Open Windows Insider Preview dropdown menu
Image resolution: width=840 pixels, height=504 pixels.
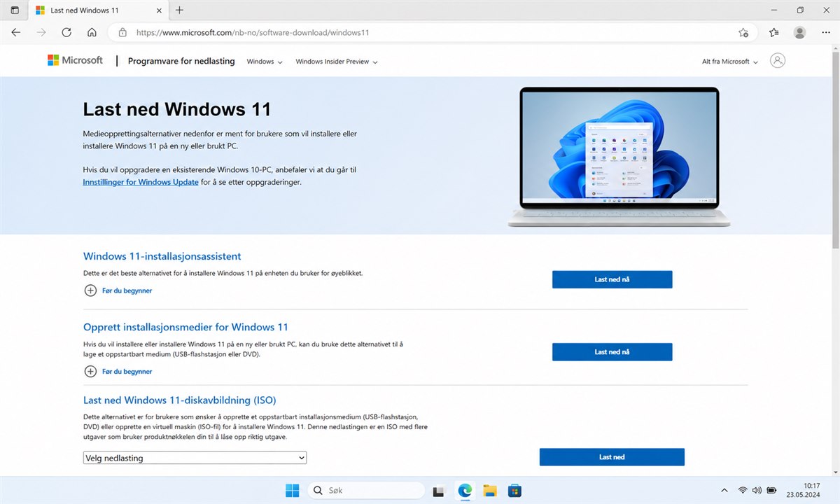pos(337,62)
